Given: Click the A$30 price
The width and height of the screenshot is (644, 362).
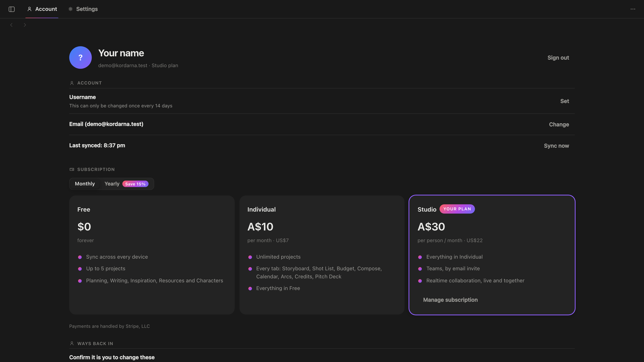Looking at the screenshot, I should pos(431,227).
